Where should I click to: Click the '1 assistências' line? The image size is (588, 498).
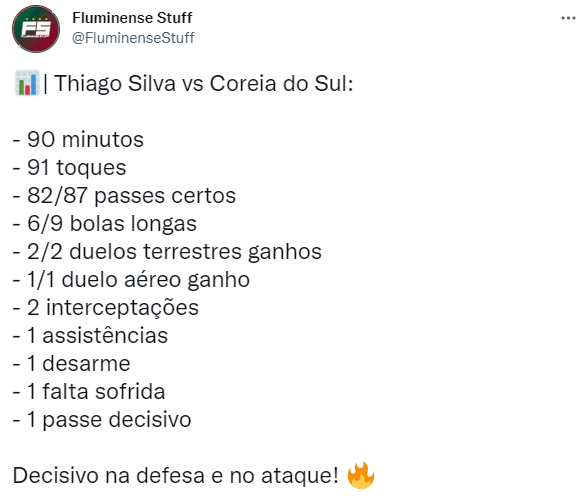pos(90,335)
